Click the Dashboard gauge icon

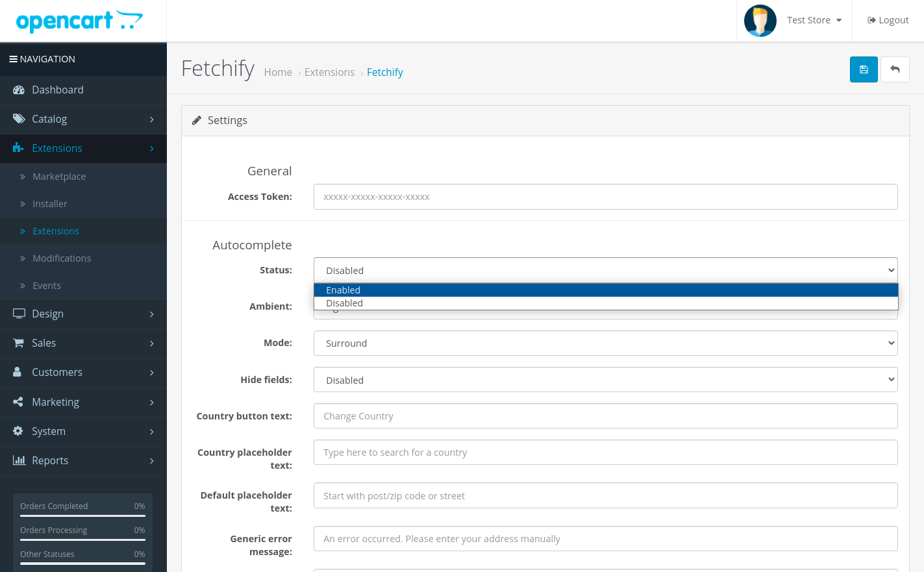(x=19, y=90)
